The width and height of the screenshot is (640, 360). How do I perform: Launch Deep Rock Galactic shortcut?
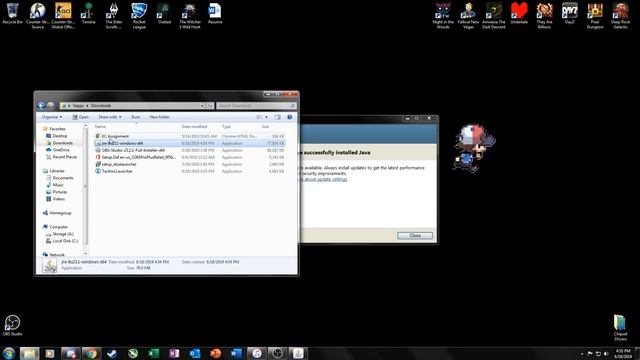620,16
